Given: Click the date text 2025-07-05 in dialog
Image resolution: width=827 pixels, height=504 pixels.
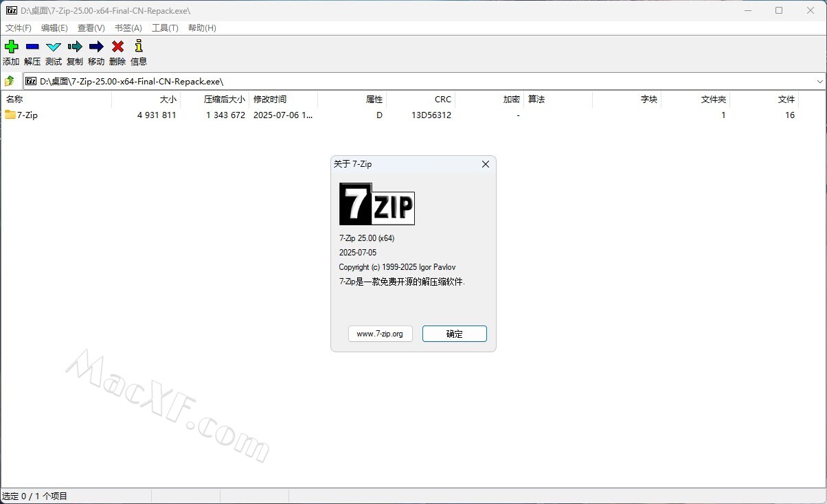Looking at the screenshot, I should click(358, 253).
